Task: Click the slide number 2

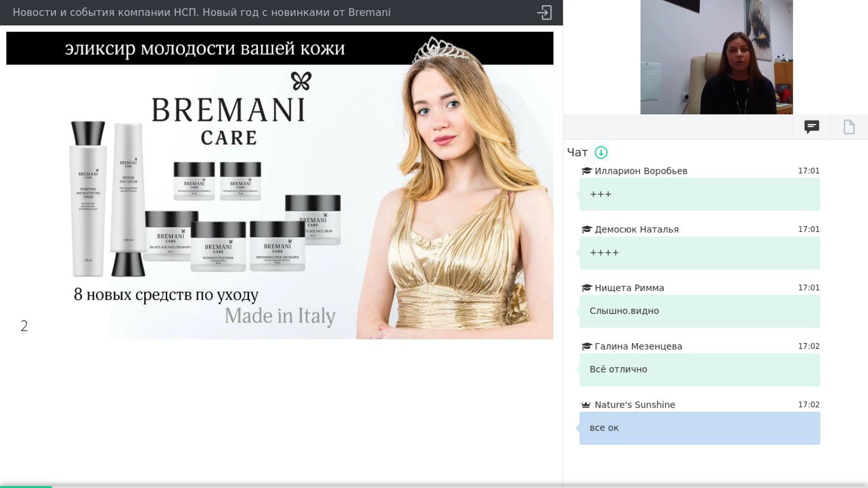Action: pos(24,326)
